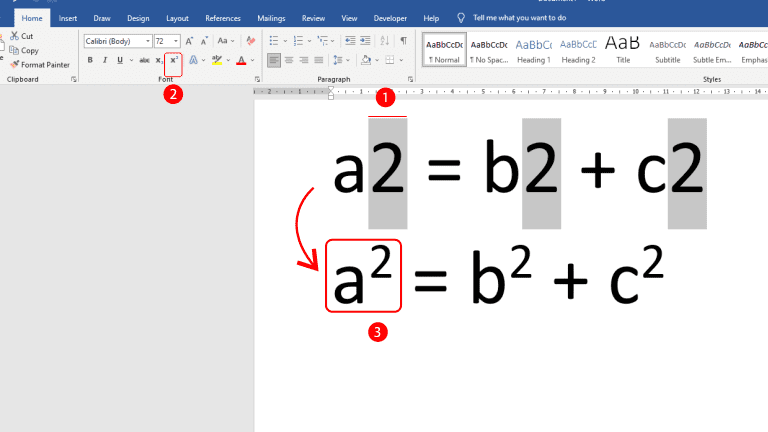The image size is (768, 432).
Task: Switch to the Mailings tab
Action: tap(271, 18)
